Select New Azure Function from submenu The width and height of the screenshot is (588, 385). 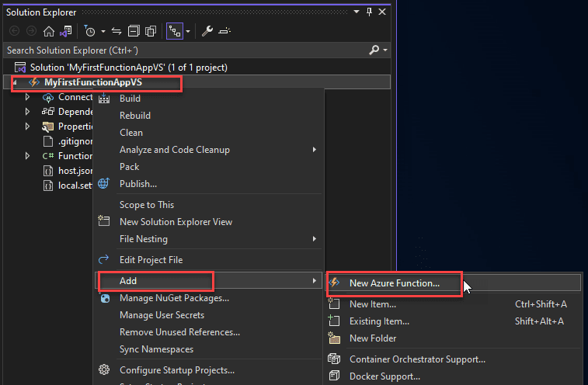(x=394, y=283)
